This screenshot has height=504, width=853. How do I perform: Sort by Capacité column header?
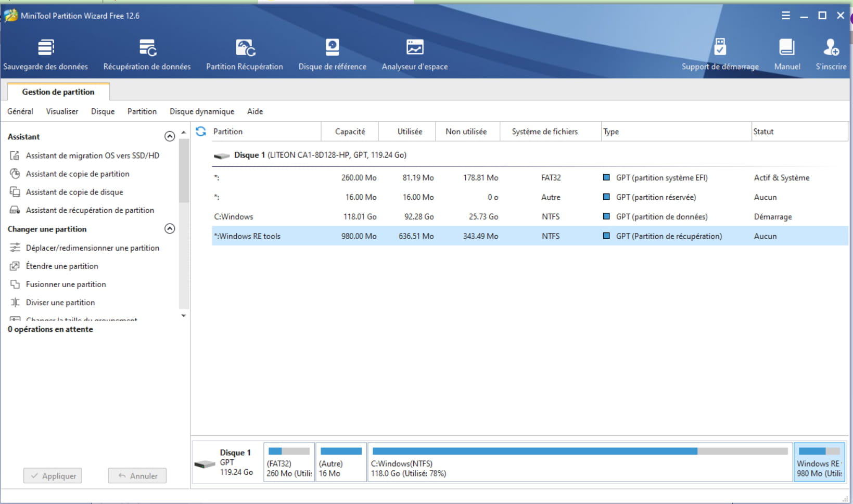tap(350, 132)
